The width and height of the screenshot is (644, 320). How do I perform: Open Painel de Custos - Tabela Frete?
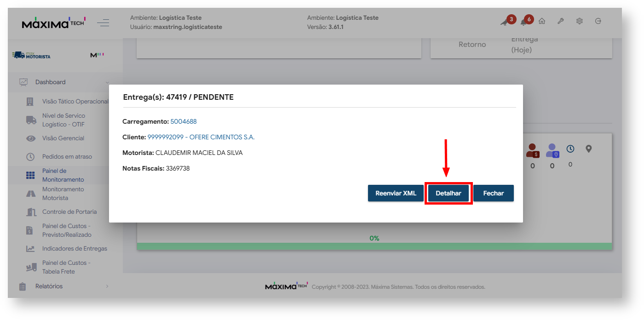(66, 267)
